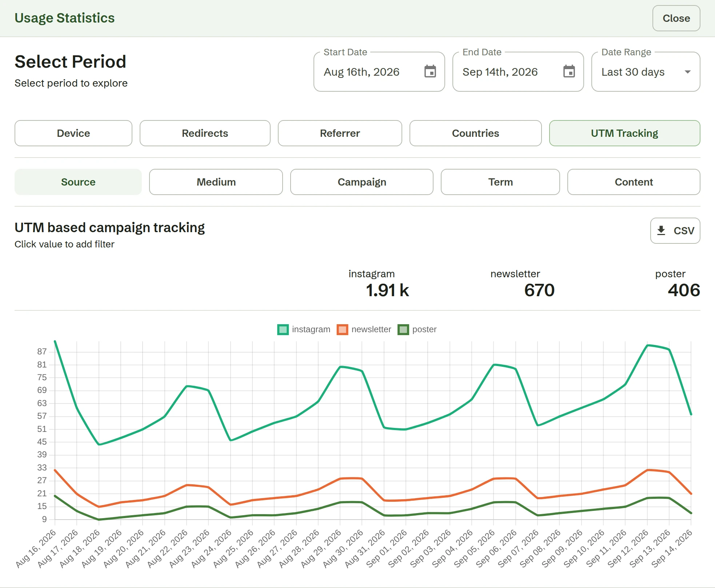Screen dimensions: 715x588
Task: Switch to the Redirects tab
Action: tap(205, 133)
